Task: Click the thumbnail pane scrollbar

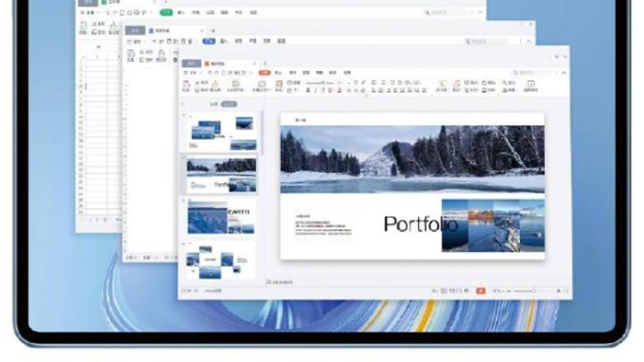Action: (x=262, y=133)
